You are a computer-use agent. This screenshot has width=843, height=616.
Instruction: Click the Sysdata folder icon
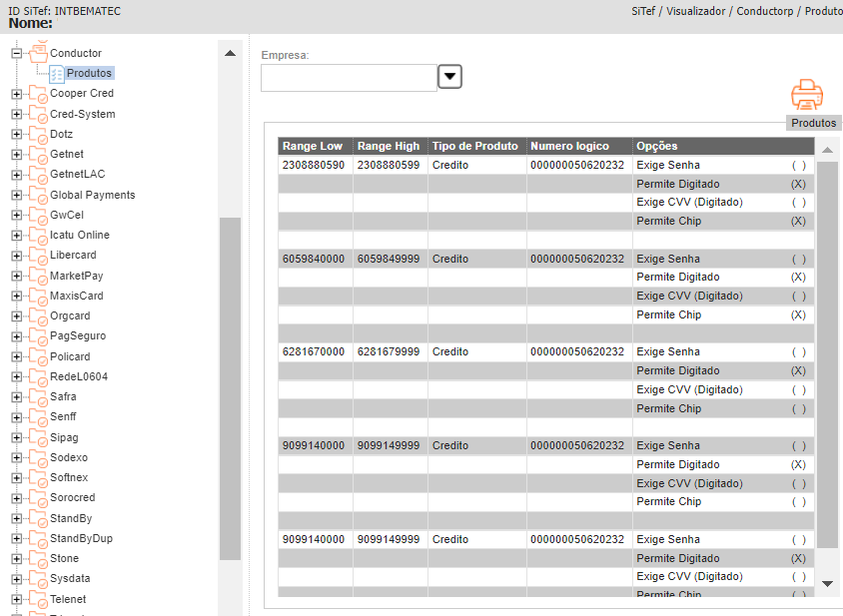[x=38, y=579]
